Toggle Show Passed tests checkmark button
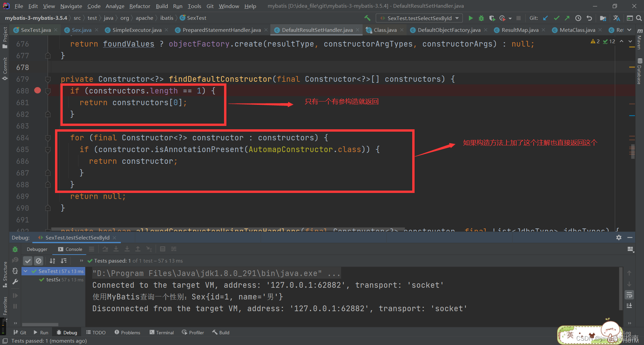Image resolution: width=644 pixels, height=345 pixels. pyautogui.click(x=28, y=261)
